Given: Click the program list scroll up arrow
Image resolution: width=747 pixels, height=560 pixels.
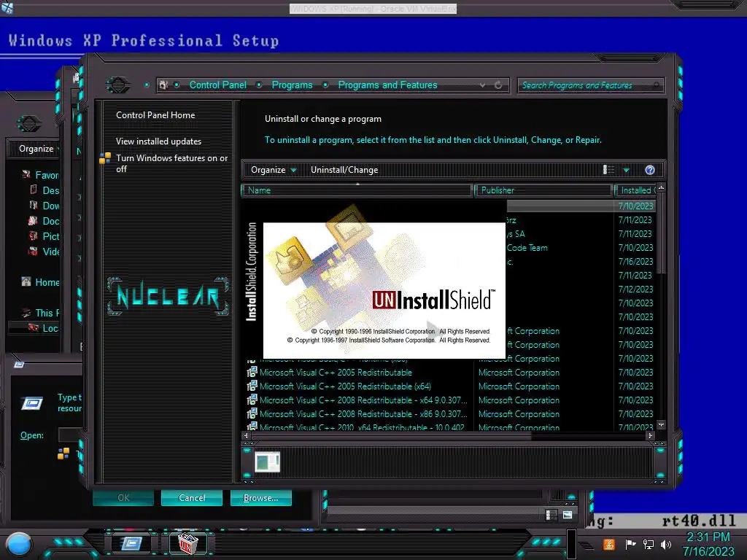Looking at the screenshot, I should tap(661, 189).
